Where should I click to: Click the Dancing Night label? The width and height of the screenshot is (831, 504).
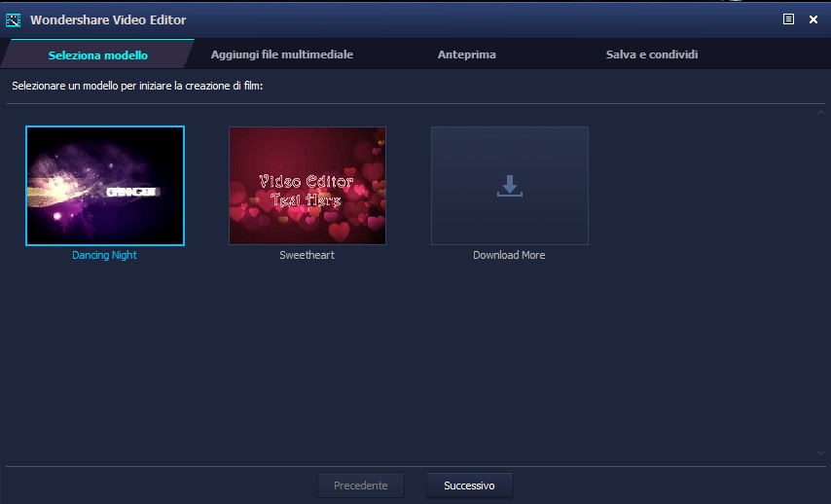pyautogui.click(x=104, y=255)
